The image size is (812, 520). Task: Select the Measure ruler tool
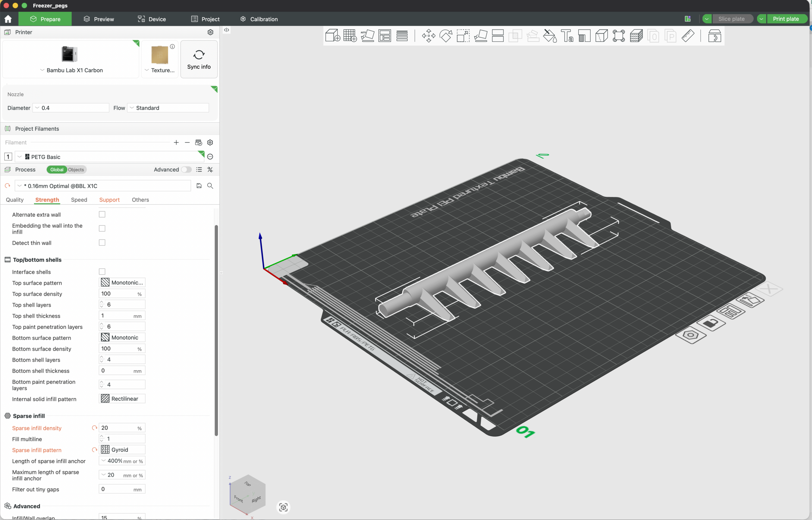point(688,36)
